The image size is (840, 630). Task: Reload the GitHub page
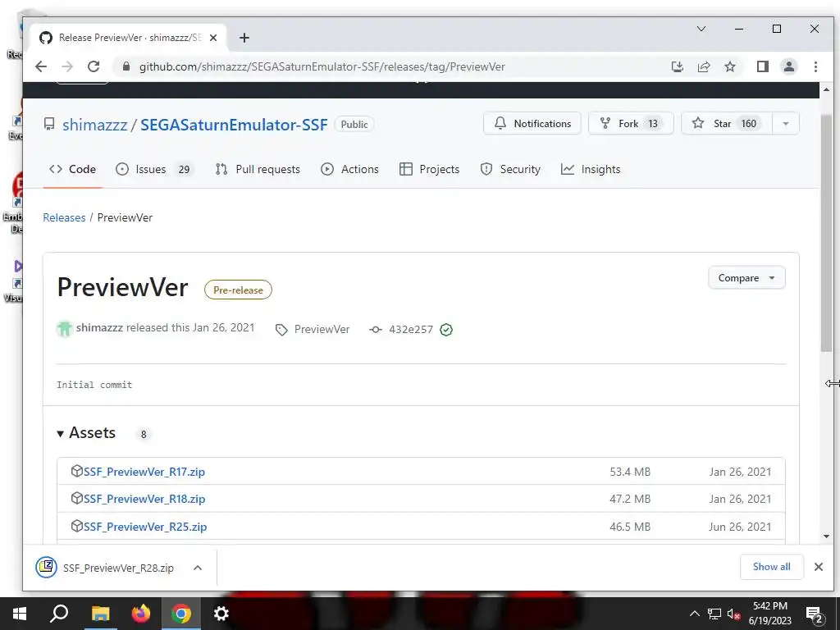[x=94, y=66]
